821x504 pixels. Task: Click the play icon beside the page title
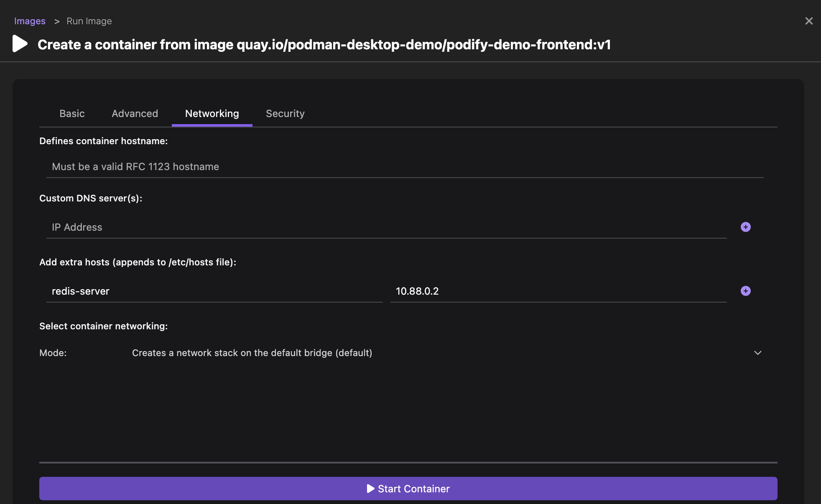coord(20,44)
